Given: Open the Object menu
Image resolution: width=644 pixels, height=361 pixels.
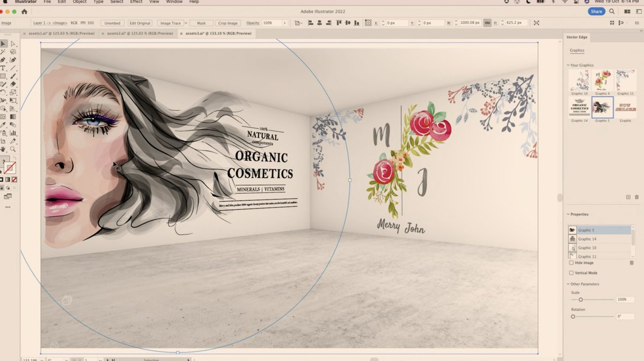Looking at the screenshot, I should click(x=79, y=2).
